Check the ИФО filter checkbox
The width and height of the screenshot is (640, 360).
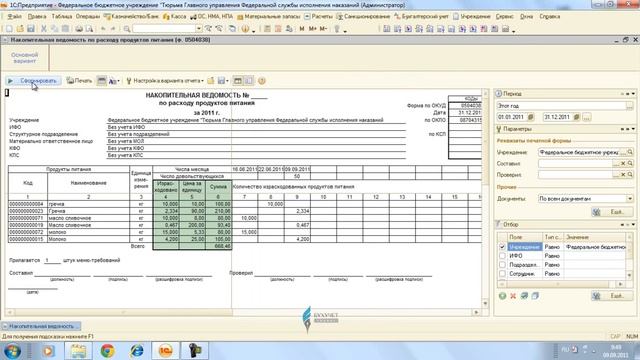click(x=502, y=256)
